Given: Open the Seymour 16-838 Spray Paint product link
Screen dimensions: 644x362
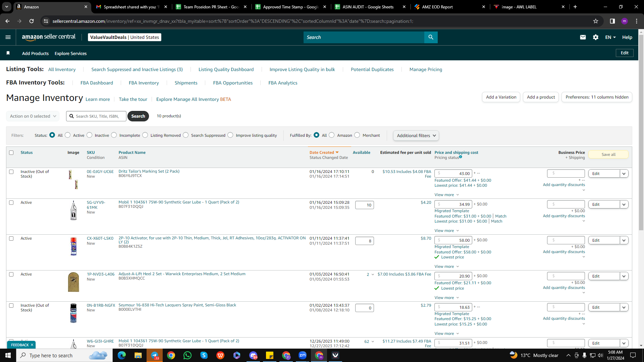Looking at the screenshot, I should tap(177, 305).
